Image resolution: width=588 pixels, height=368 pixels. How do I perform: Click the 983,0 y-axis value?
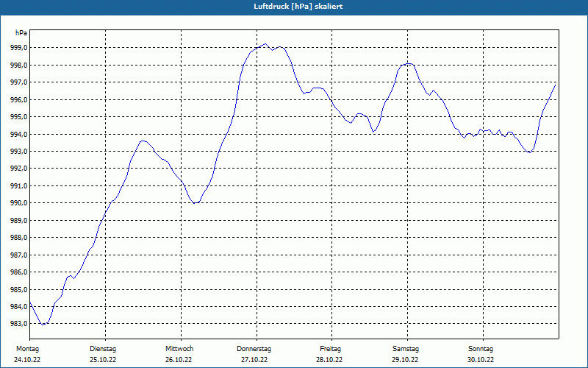click(19, 323)
